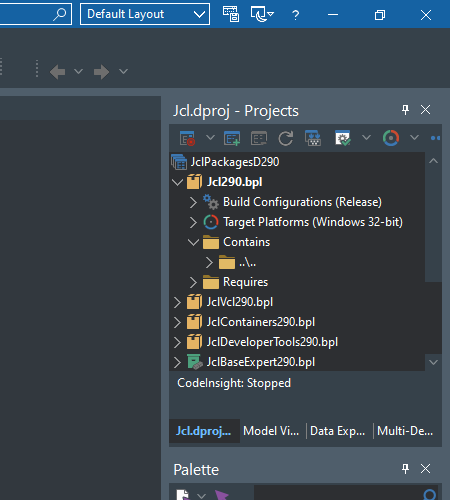Click scroll up arrow of project tree
450x500 pixels.
[433, 161]
